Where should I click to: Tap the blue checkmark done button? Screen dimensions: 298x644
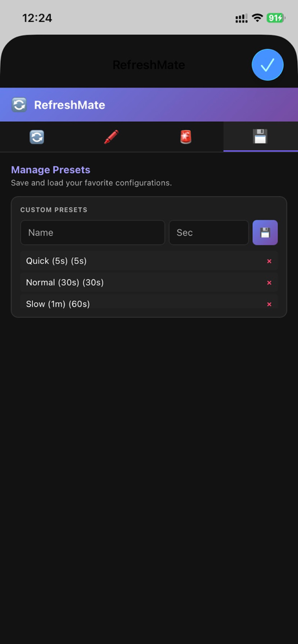pos(268,64)
